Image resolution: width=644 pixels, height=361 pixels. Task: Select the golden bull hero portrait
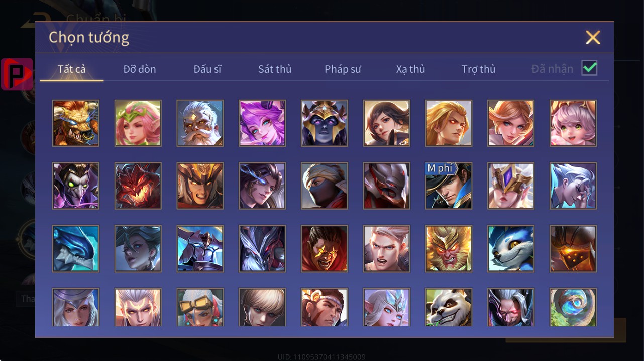click(x=76, y=123)
